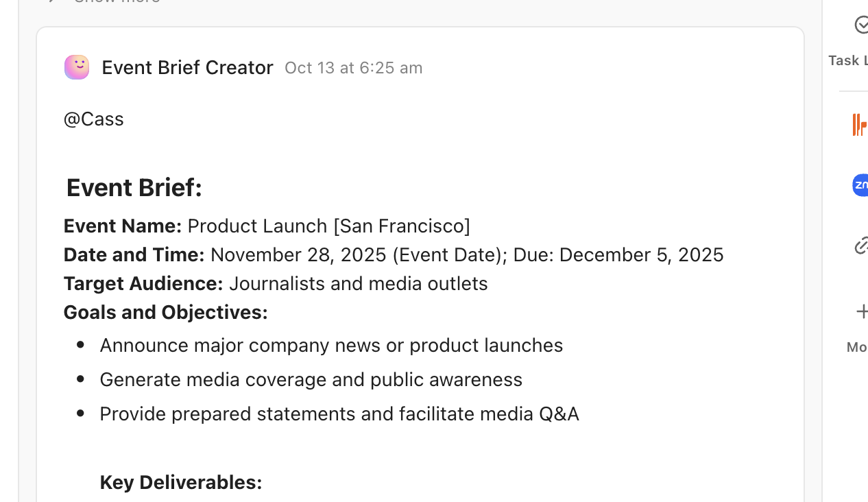868x502 pixels.
Task: Open the Zoom integration icon
Action: tap(860, 185)
